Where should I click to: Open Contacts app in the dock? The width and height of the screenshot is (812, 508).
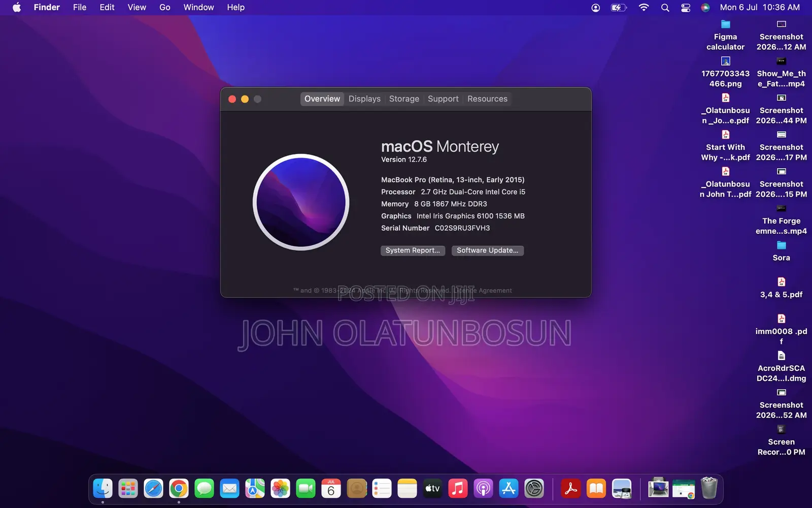click(x=357, y=489)
